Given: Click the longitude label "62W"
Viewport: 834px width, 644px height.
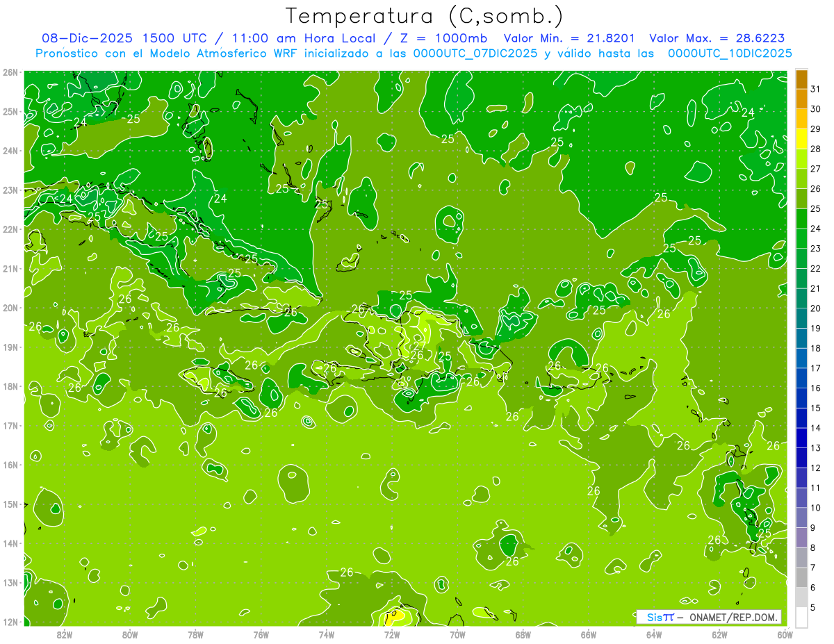Looking at the screenshot, I should [x=719, y=634].
